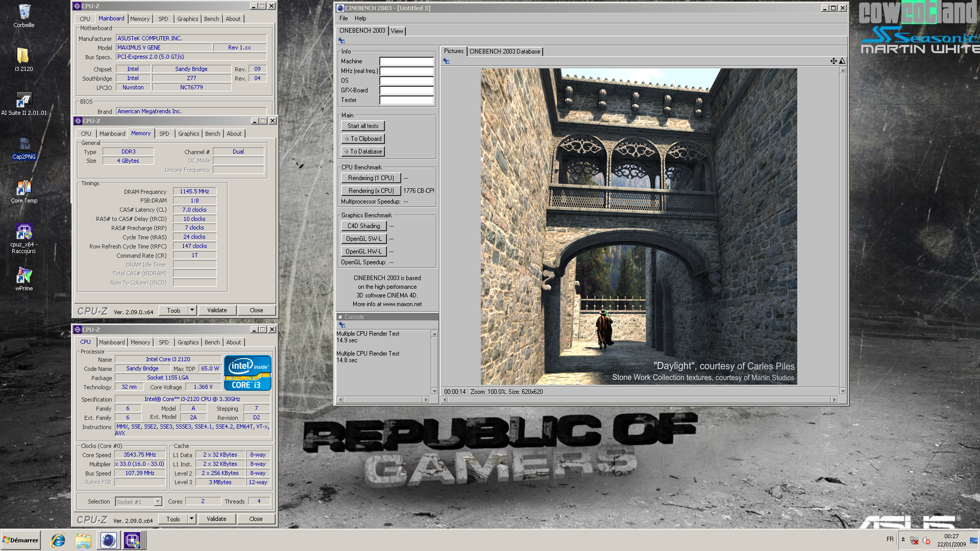Select SPD tab in the Mainboard CPU-Z window
Screen dimensions: 980x551
click(x=163, y=19)
